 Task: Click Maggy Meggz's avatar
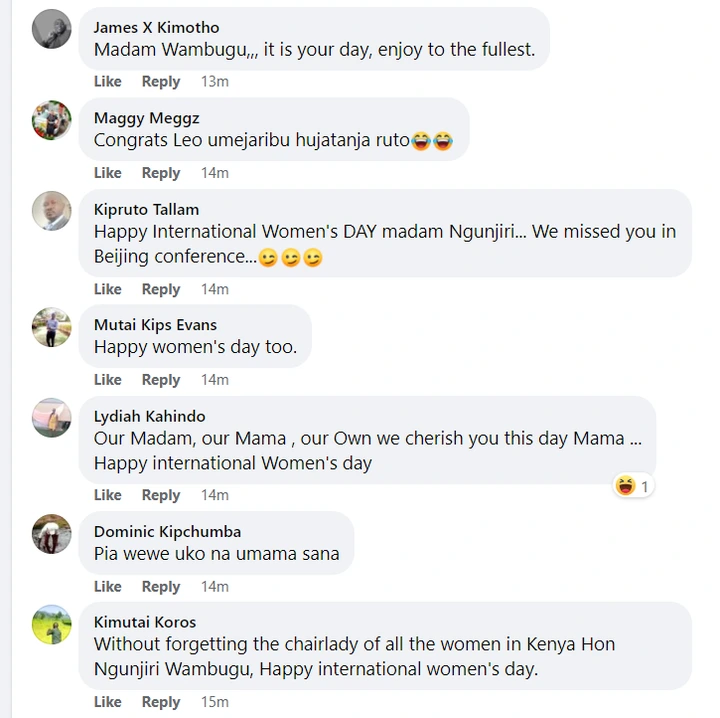click(52, 120)
